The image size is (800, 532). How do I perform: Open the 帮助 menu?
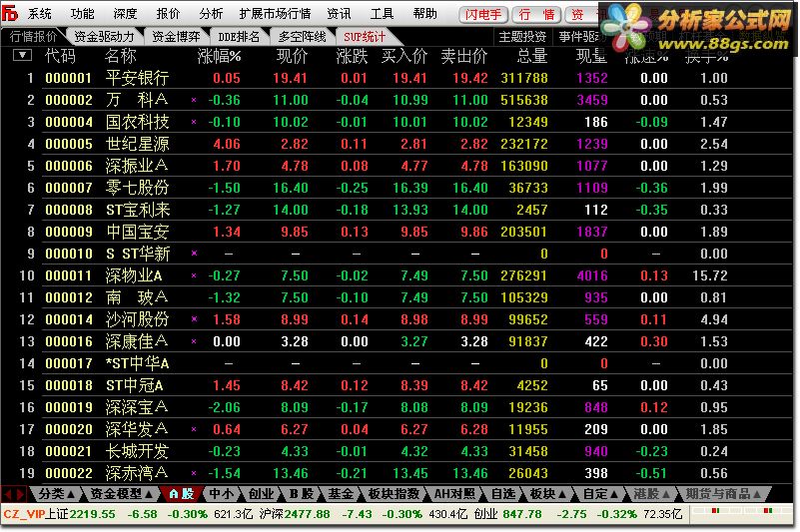(425, 14)
